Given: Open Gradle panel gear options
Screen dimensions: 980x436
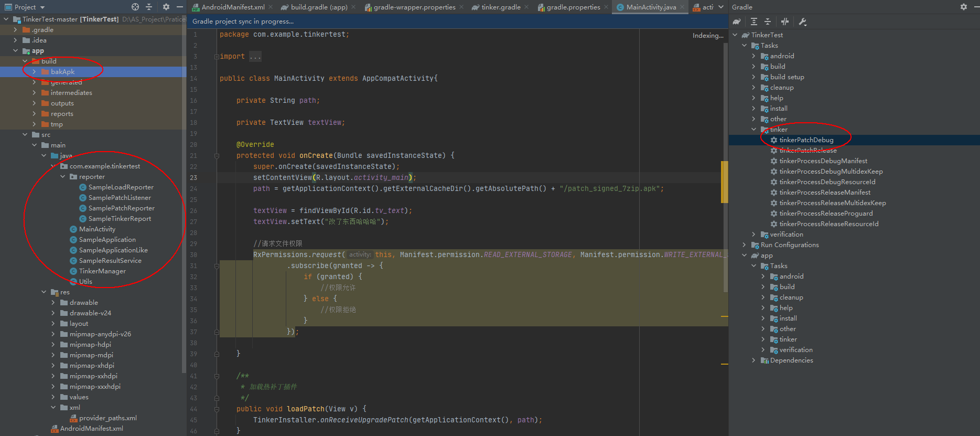Looking at the screenshot, I should click(963, 7).
